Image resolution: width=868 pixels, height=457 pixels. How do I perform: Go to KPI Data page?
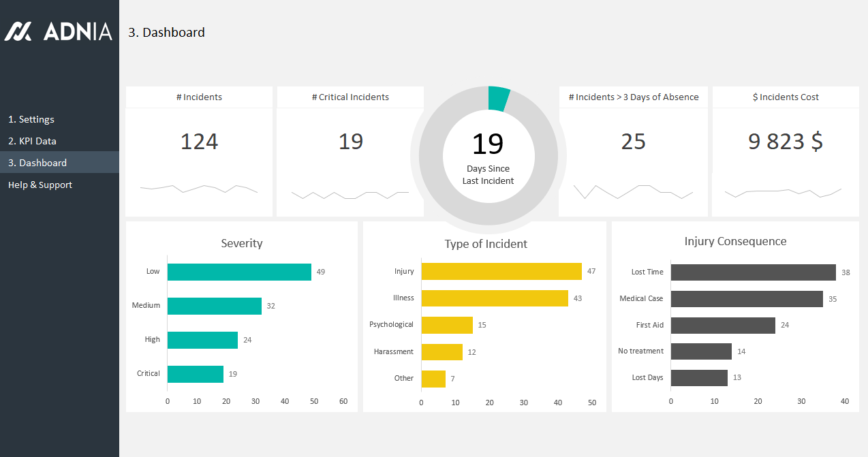click(x=32, y=141)
